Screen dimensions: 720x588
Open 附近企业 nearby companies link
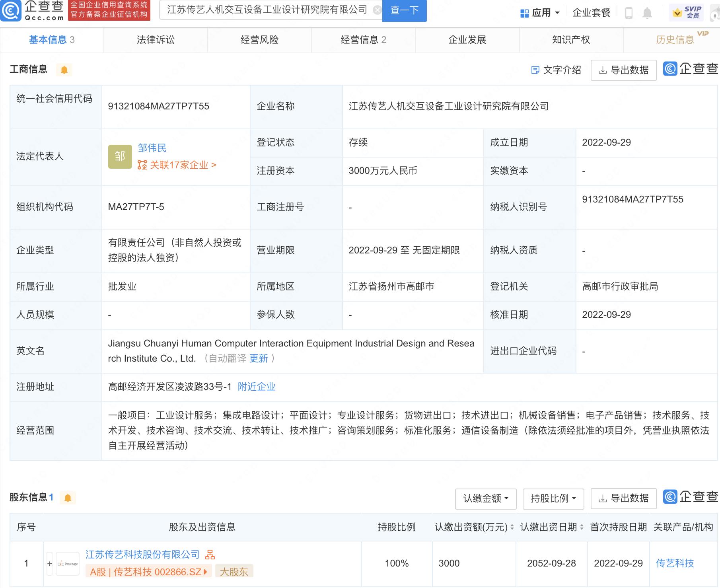coord(257,387)
